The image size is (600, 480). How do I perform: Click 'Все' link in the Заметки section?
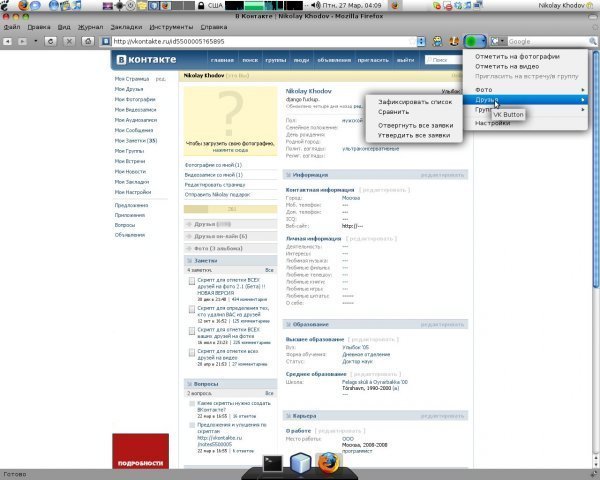click(269, 270)
